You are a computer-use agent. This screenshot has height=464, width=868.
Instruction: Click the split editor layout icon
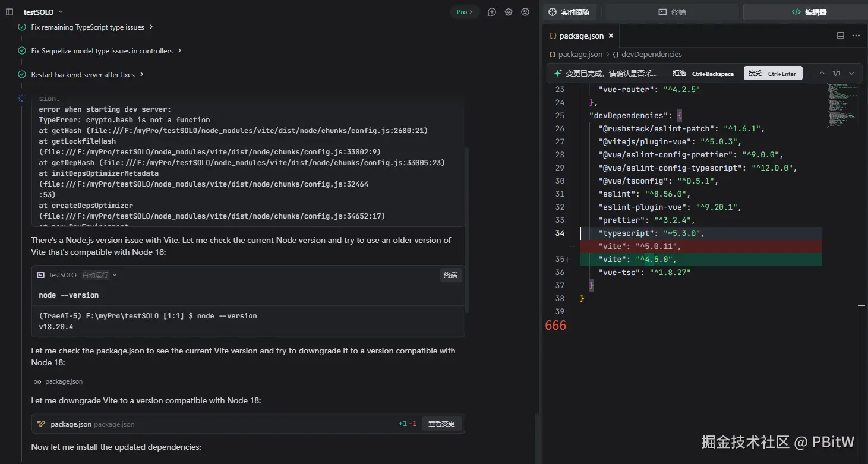[840, 36]
